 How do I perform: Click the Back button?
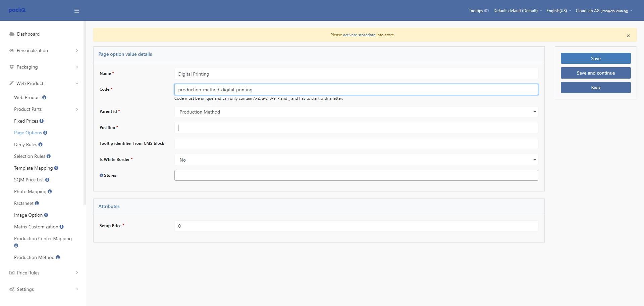[596, 88]
